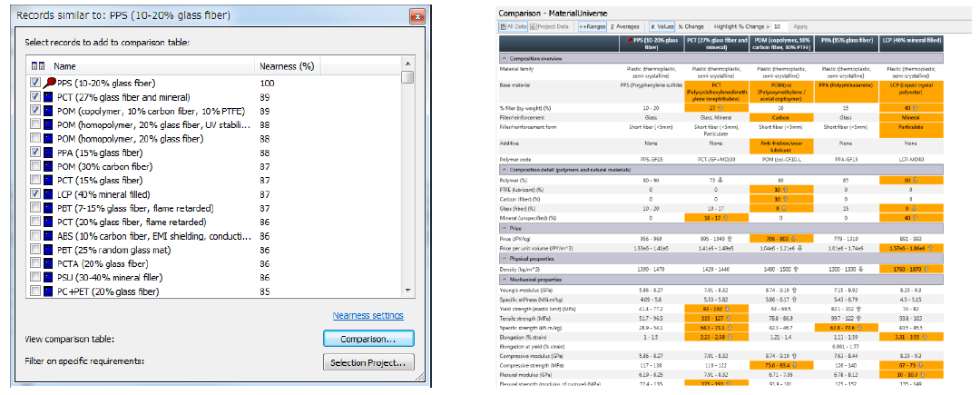Click the record icon for PCT (15% glass fiber)
The image size is (980, 395).
pos(49,180)
